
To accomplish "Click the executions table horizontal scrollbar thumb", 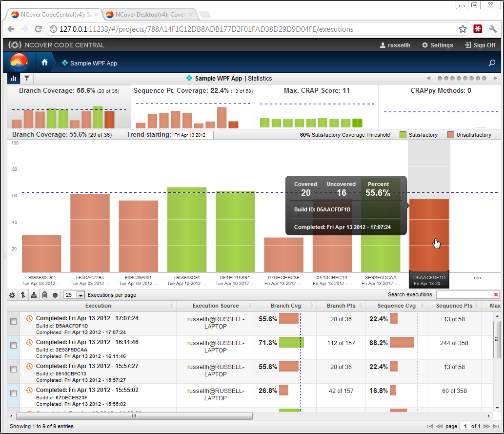I will tap(134, 416).
